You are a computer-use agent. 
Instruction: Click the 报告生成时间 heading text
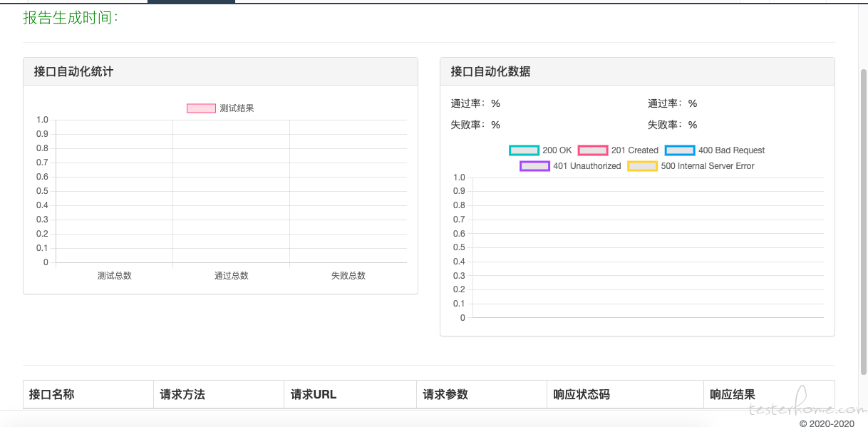click(x=71, y=18)
